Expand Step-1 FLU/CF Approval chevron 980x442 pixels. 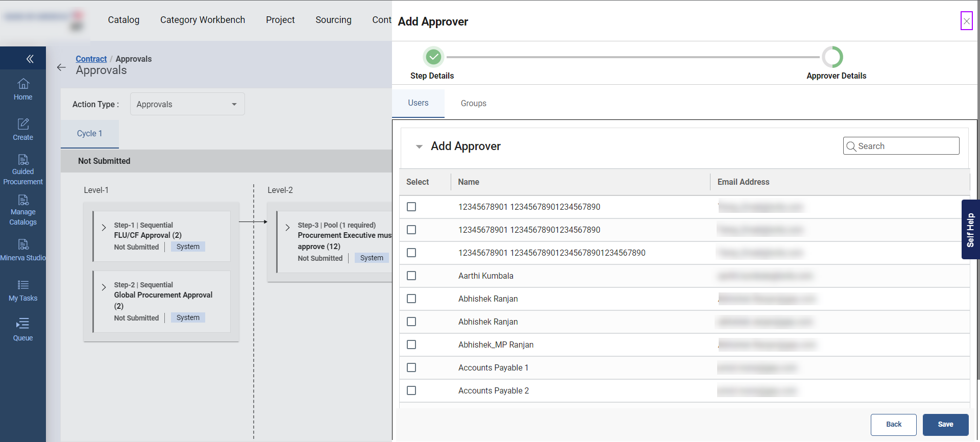(x=104, y=228)
